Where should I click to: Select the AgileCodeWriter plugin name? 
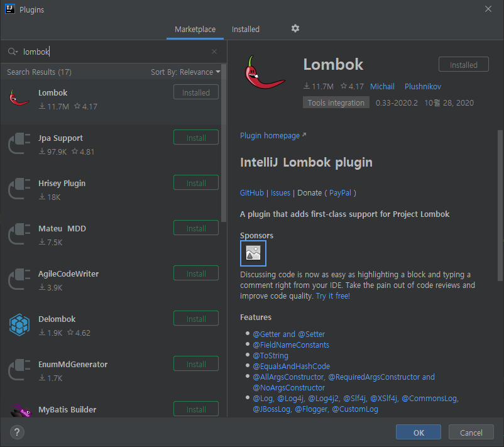coord(68,274)
